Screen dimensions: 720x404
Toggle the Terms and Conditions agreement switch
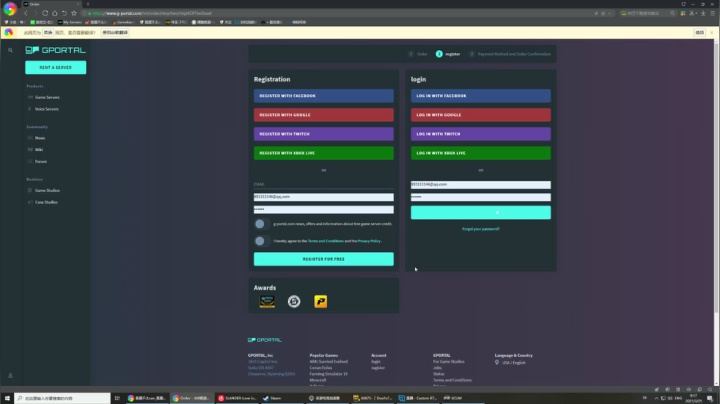(260, 241)
